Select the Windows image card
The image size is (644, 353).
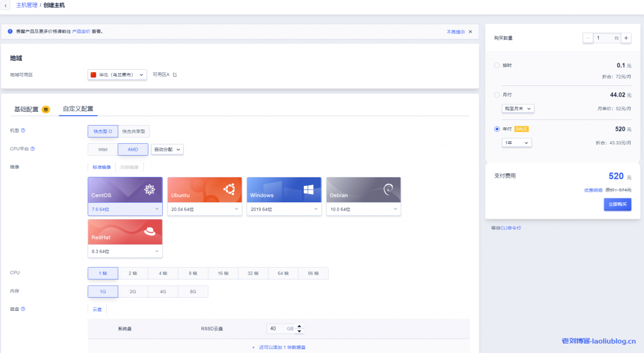click(x=284, y=189)
